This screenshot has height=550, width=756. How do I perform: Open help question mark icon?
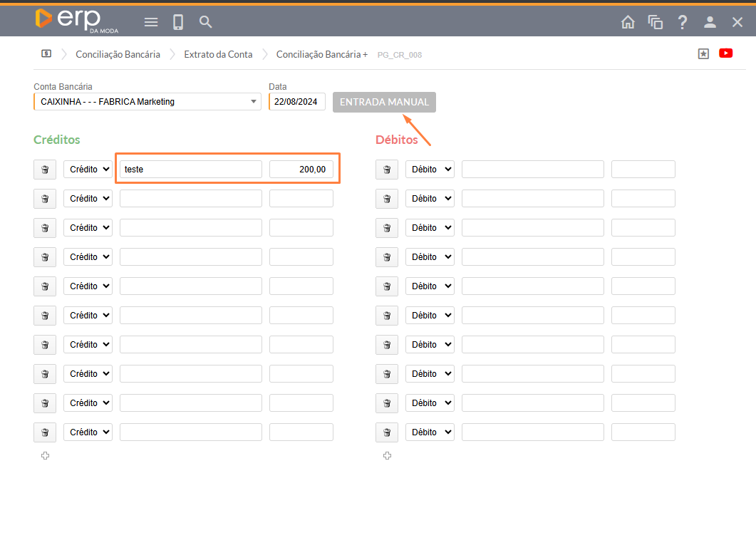pos(683,22)
